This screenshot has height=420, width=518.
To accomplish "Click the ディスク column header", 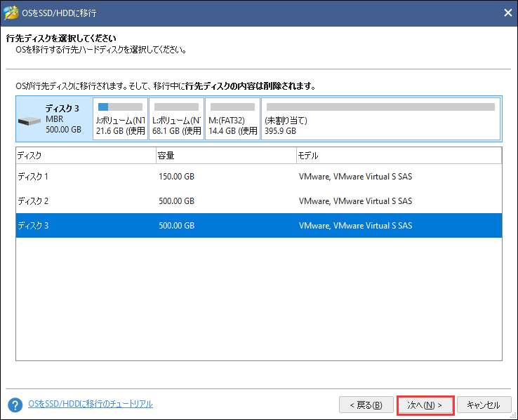I will tap(86, 156).
